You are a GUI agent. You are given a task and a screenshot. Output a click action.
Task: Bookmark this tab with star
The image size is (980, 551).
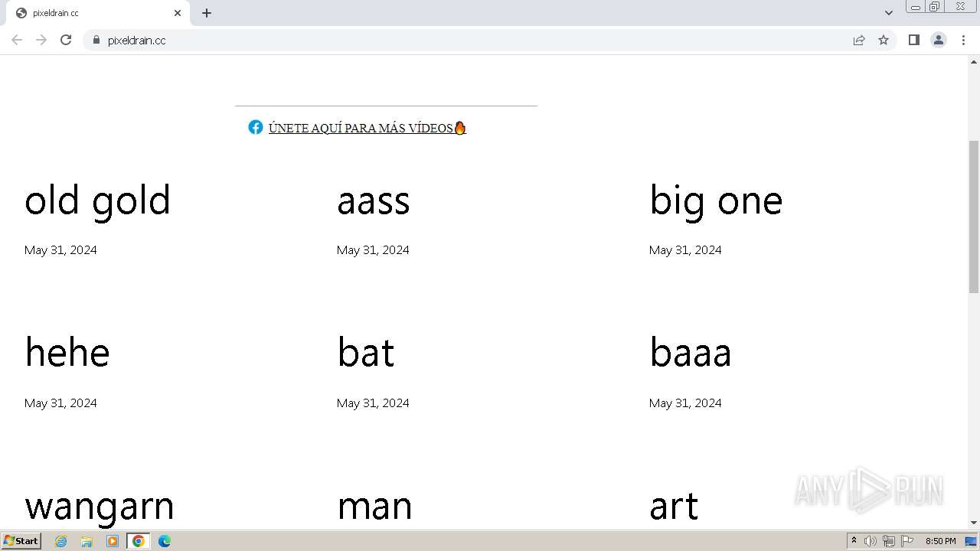(x=884, y=40)
